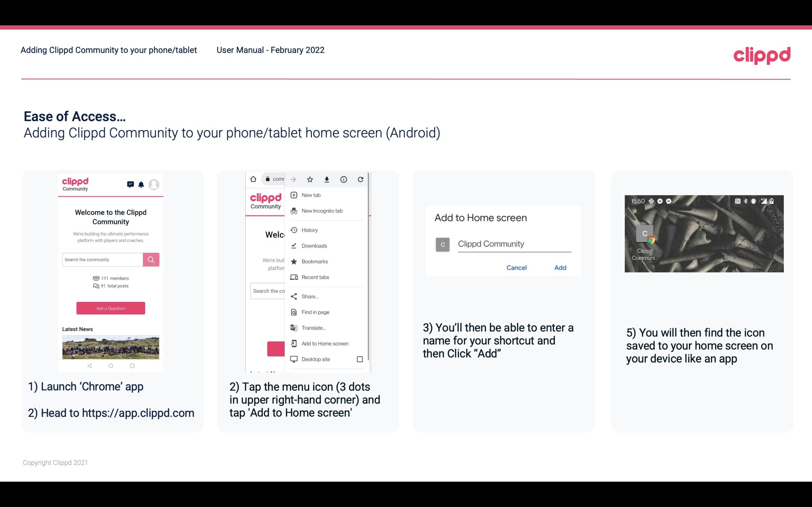Click https://app.clippd.com hyperlink reference
The width and height of the screenshot is (812, 507).
pos(139,412)
